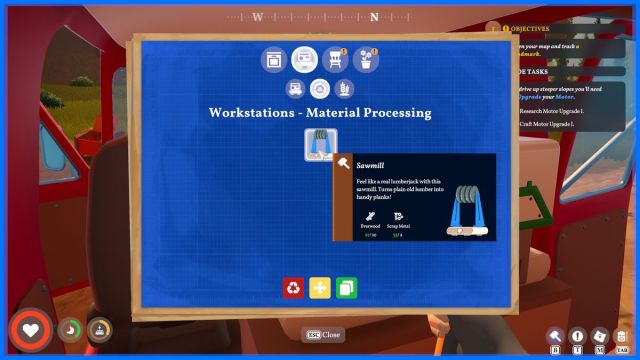Click the yellow move arrows button
Screen dimensions: 640x360
(x=320, y=288)
